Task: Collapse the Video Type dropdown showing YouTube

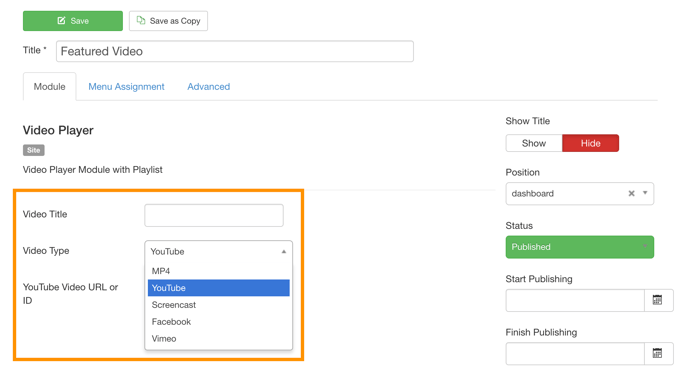Action: coord(219,251)
